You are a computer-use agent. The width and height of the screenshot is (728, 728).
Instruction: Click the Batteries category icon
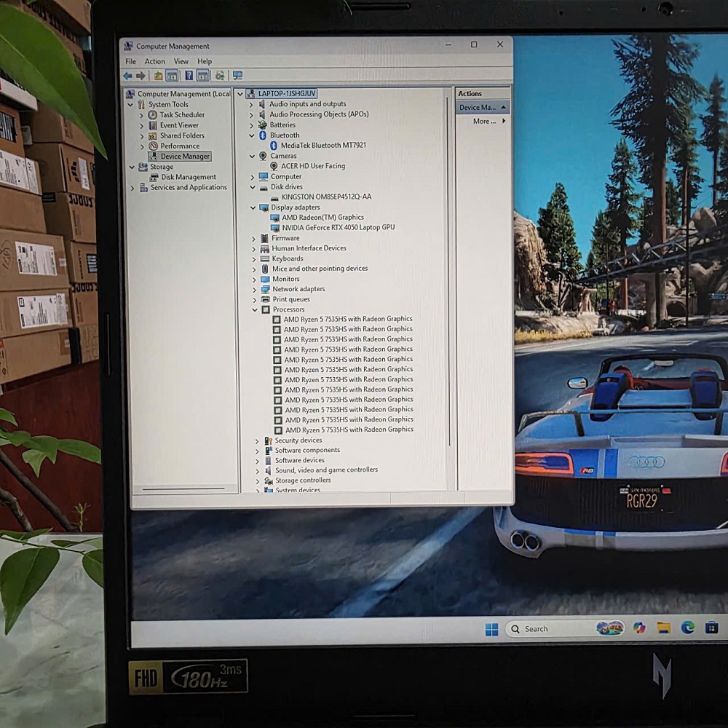coord(262,125)
